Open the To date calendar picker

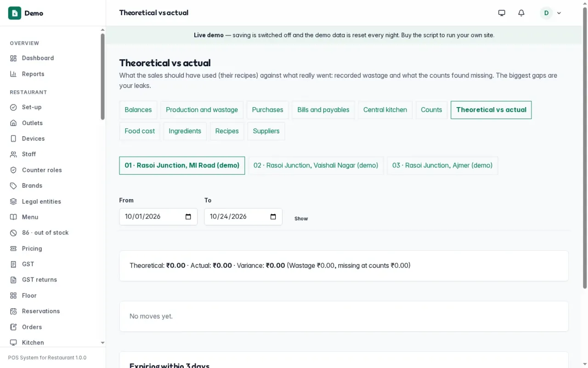[x=273, y=217]
